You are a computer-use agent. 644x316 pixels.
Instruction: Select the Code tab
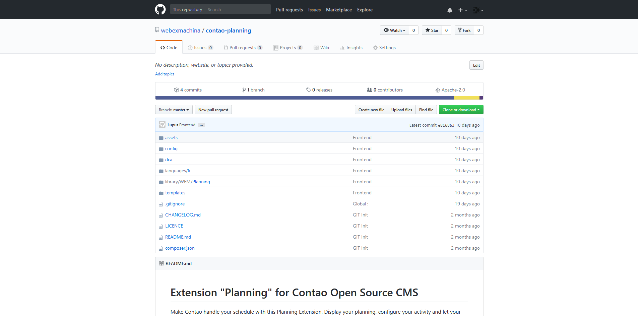(169, 48)
